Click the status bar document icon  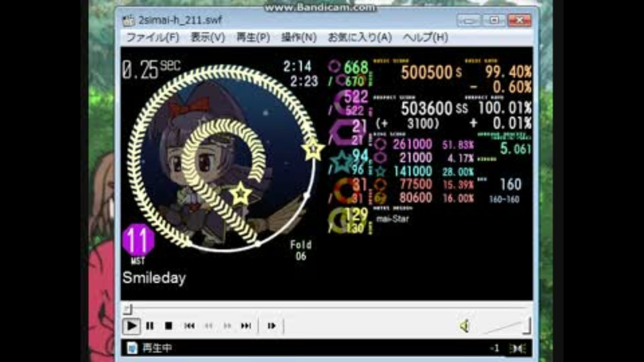click(132, 348)
